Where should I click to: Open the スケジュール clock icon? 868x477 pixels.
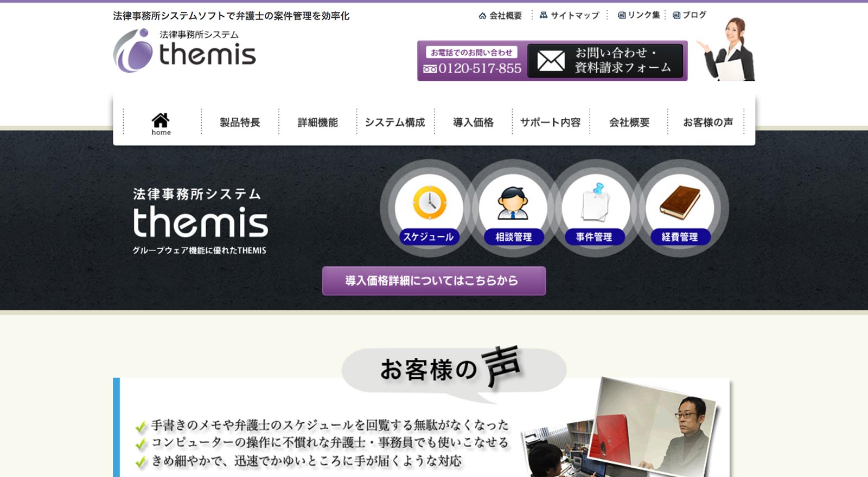click(429, 203)
